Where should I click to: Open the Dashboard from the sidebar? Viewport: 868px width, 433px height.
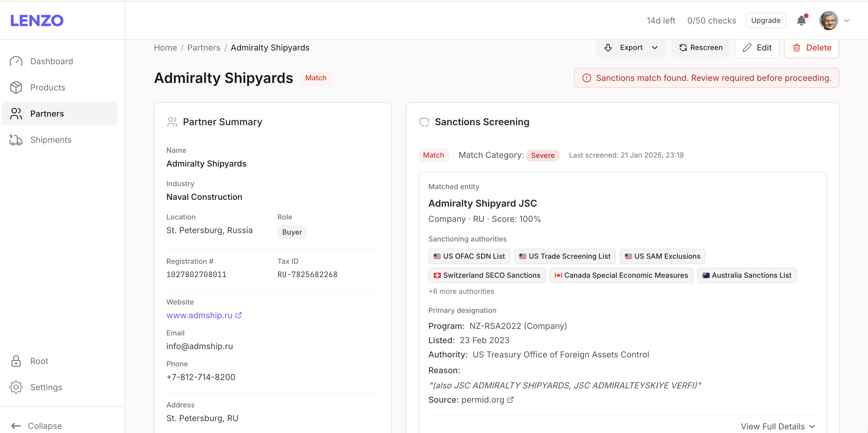coord(16,61)
